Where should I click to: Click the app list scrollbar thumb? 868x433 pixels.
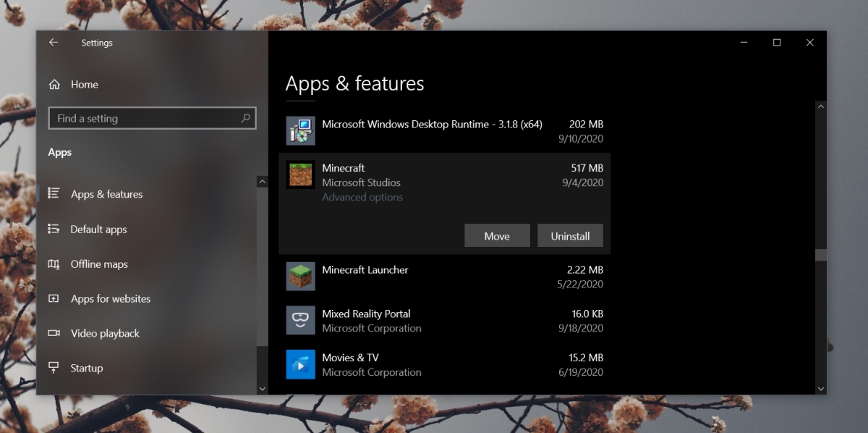[820, 255]
